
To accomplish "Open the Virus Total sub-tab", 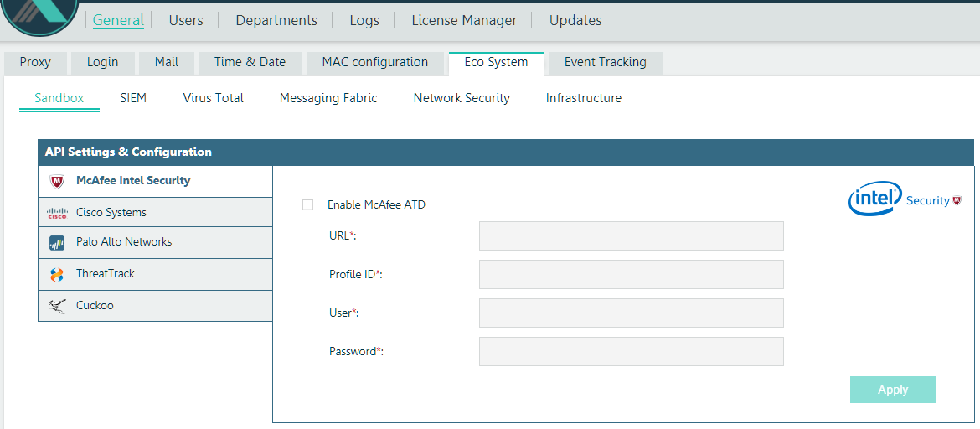I will tap(214, 98).
